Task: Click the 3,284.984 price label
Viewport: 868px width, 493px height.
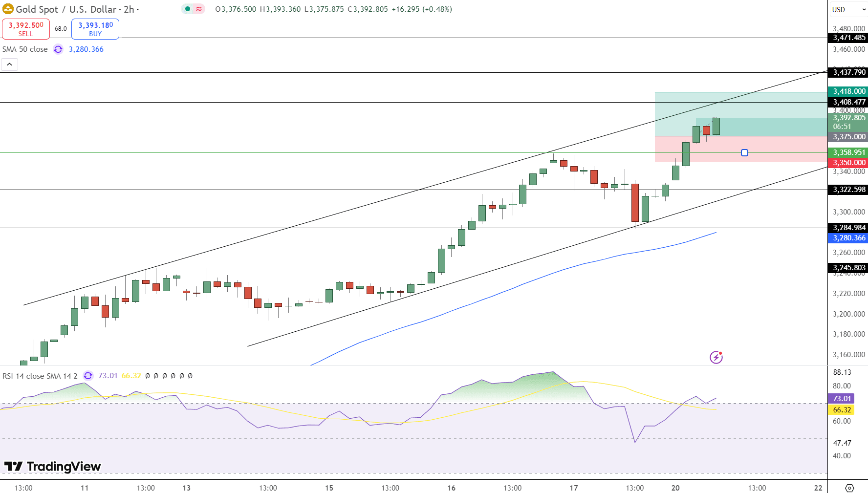Action: click(848, 228)
